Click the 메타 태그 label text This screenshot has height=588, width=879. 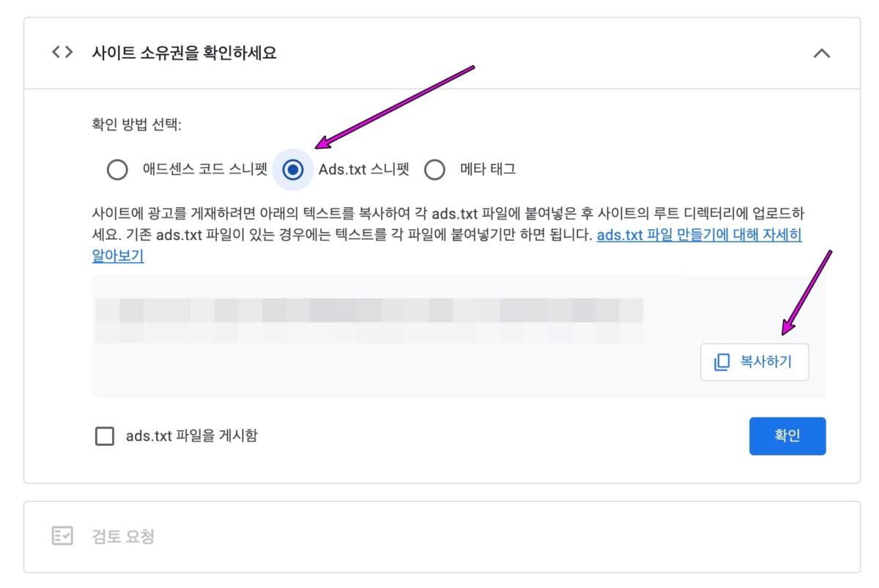click(487, 170)
